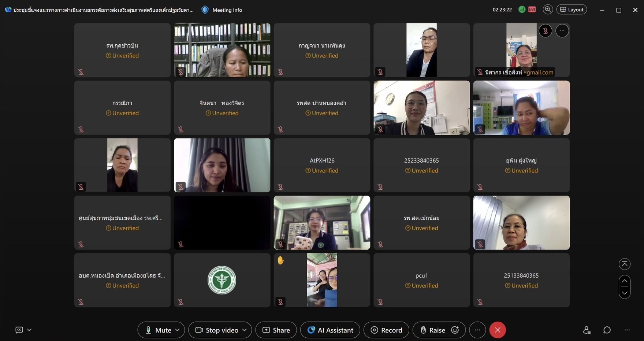This screenshot has height=341, width=644.
Task: Click the zoom magnifier icon near Layout
Action: [x=548, y=10]
